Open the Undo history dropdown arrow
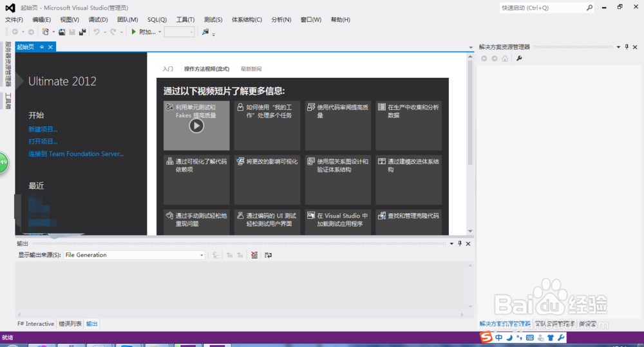 pyautogui.click(x=105, y=32)
